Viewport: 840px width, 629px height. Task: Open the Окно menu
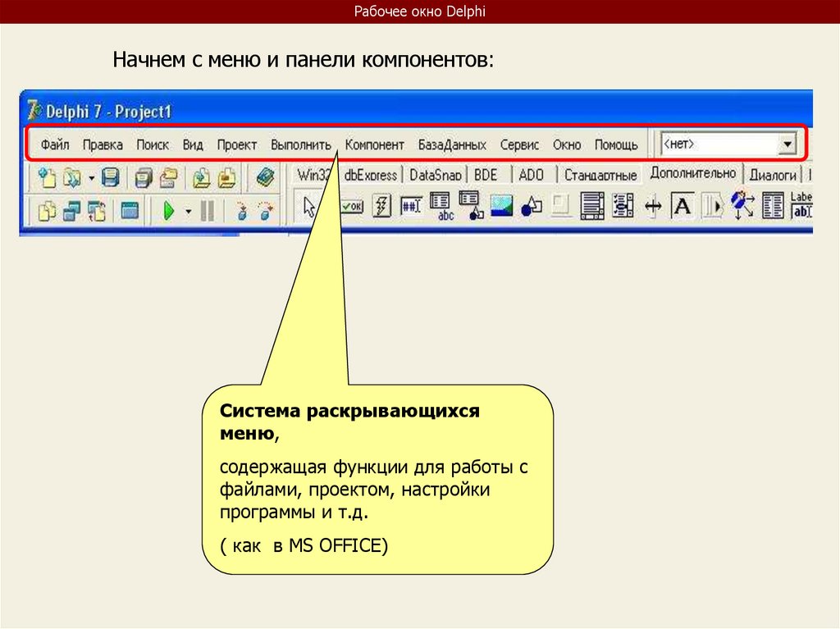click(x=568, y=144)
